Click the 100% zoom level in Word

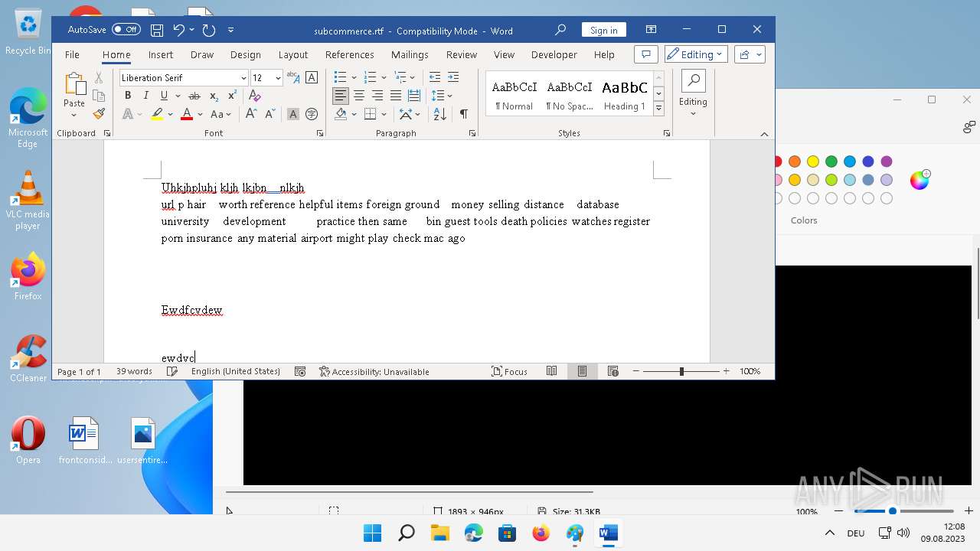pyautogui.click(x=750, y=371)
